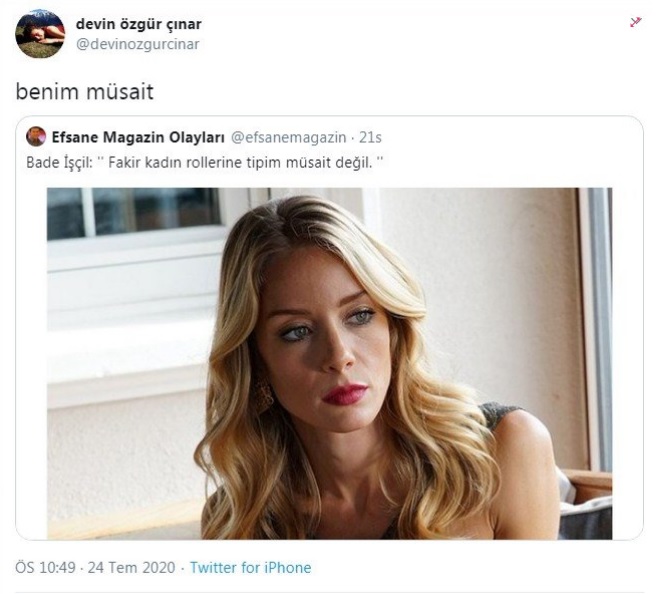The height and width of the screenshot is (594, 667).
Task: Click the quoted tweet's 21s timestamp
Action: point(370,137)
